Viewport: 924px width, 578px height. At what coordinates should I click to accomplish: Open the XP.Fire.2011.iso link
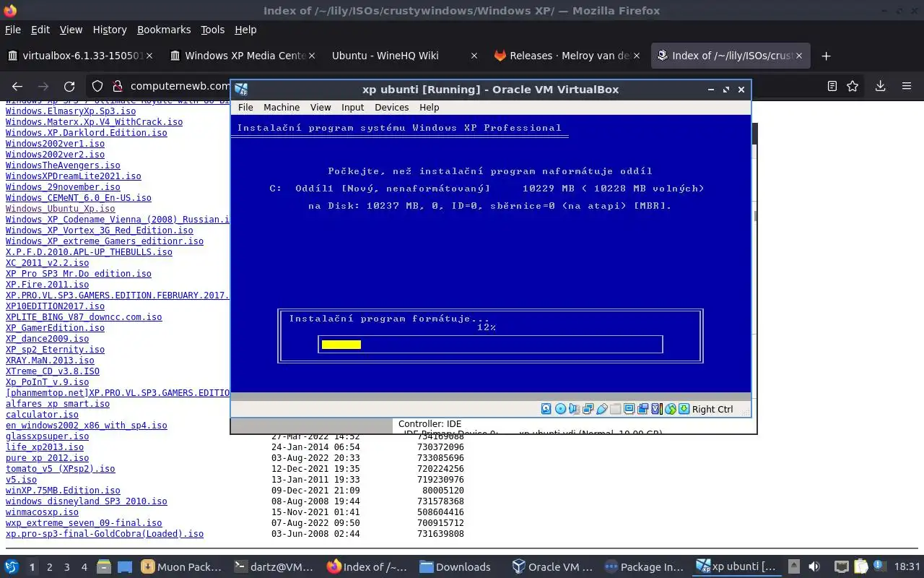47,285
